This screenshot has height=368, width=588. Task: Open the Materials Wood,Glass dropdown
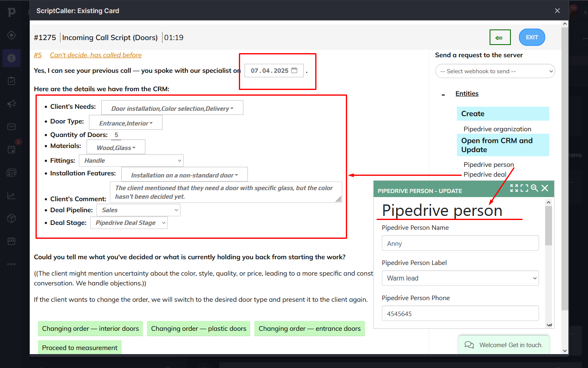(x=116, y=147)
